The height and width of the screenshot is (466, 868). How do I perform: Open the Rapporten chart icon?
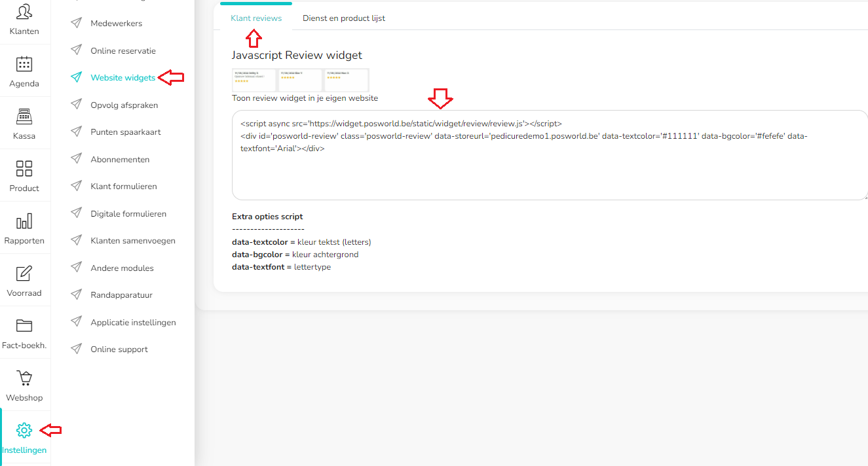point(24,221)
